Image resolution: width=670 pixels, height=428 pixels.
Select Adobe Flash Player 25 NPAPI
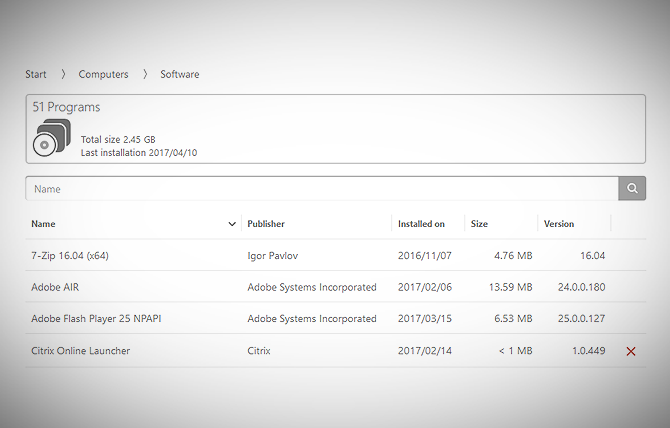pos(96,319)
